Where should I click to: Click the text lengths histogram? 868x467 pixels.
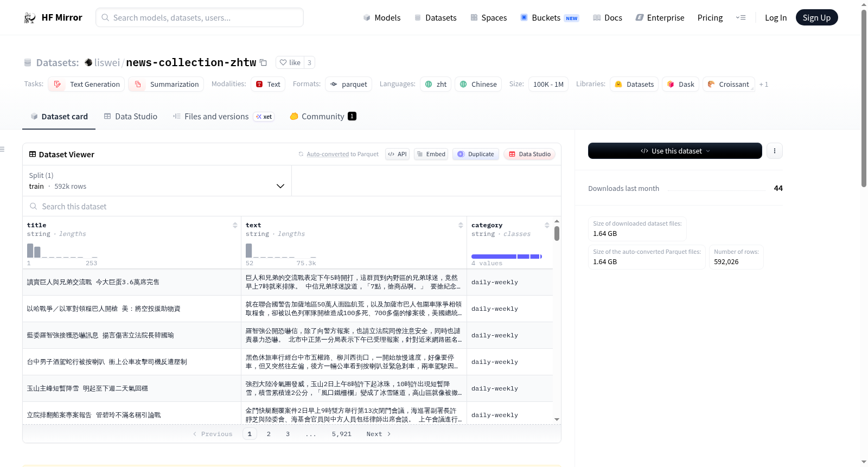[280, 251]
